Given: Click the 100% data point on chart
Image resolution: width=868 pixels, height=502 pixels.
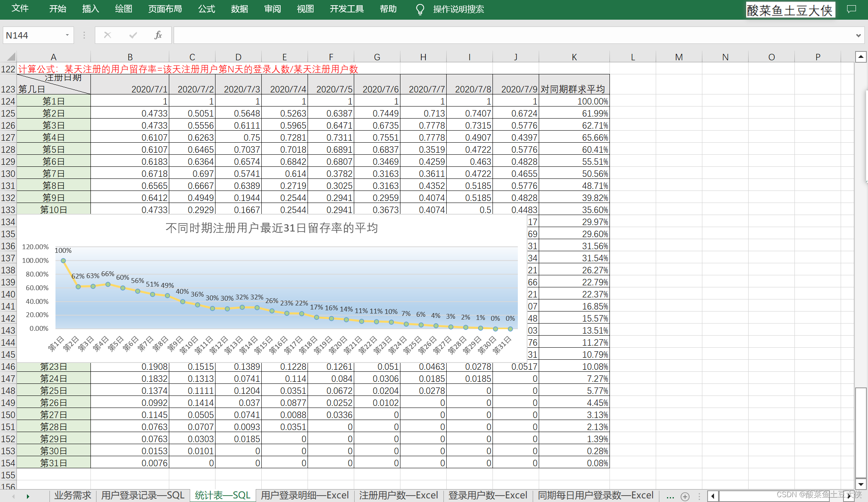Looking at the screenshot, I should 63,260.
